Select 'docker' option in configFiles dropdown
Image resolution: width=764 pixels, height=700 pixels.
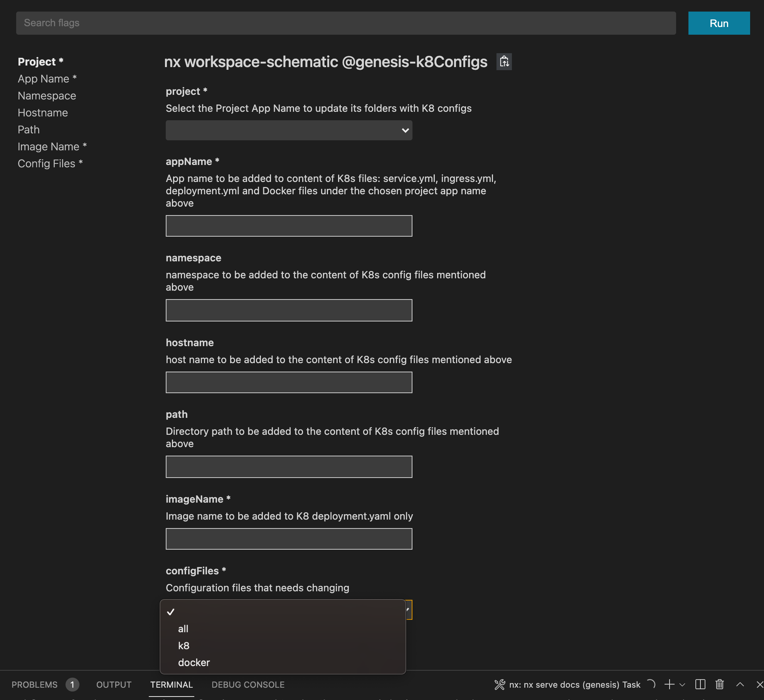[x=194, y=661]
